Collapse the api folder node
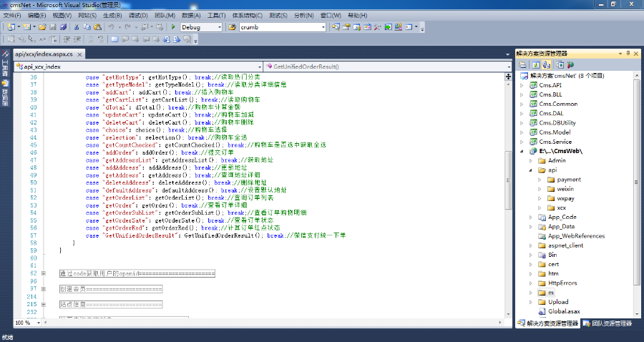The width and height of the screenshot is (644, 342). pos(531,170)
